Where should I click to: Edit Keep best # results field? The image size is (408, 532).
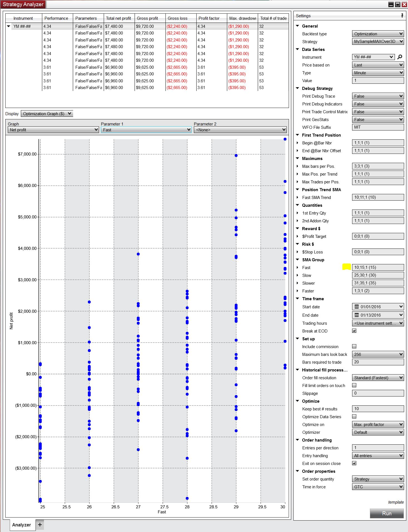(378, 409)
